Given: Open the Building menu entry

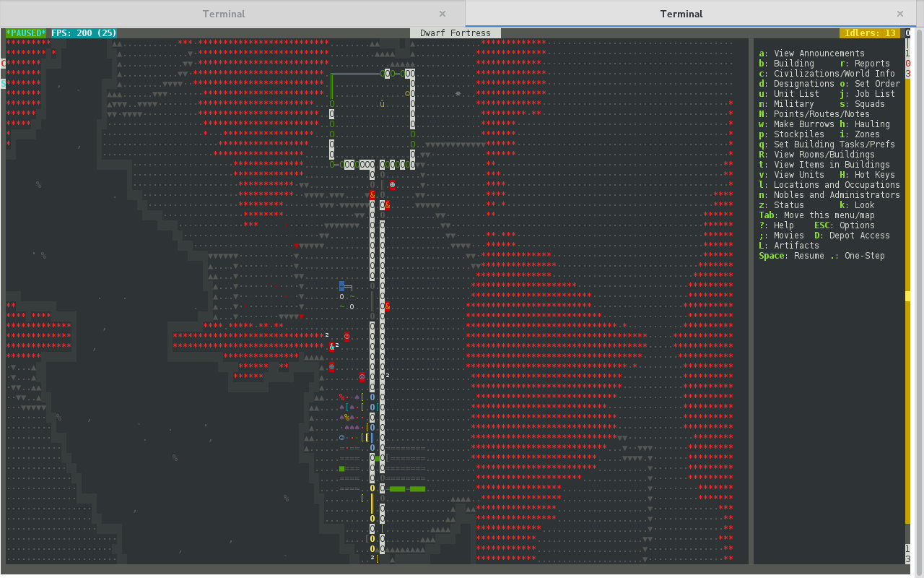Looking at the screenshot, I should pos(786,64).
